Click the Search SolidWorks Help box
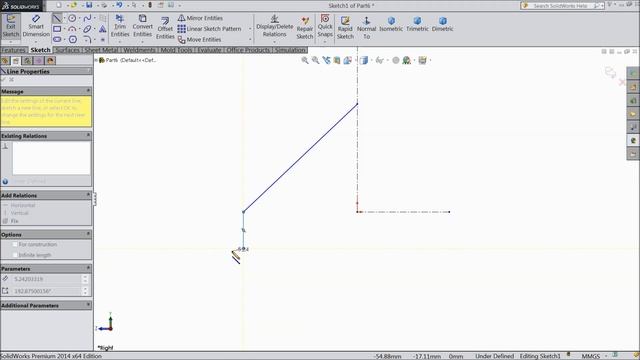This screenshot has width=640, height=360. tap(562, 6)
